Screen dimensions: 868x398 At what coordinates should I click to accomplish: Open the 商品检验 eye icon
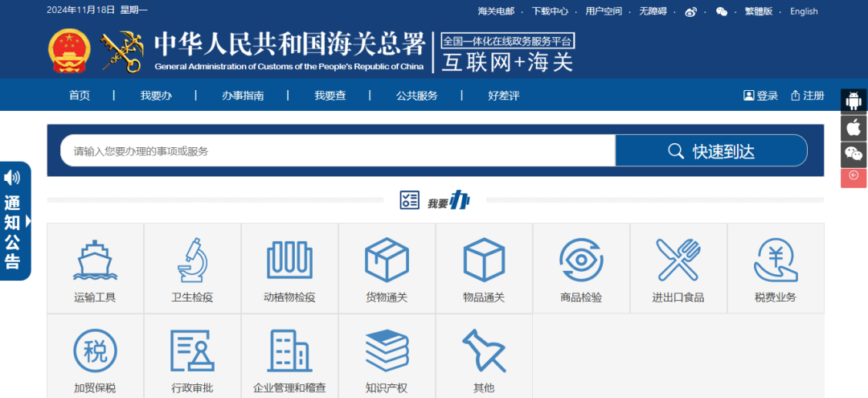[x=581, y=261]
